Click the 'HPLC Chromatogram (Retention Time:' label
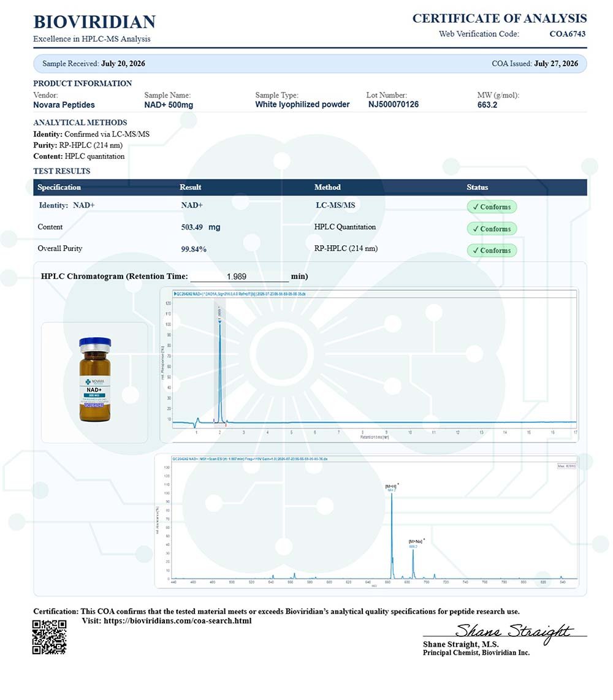The image size is (613, 700). click(114, 276)
